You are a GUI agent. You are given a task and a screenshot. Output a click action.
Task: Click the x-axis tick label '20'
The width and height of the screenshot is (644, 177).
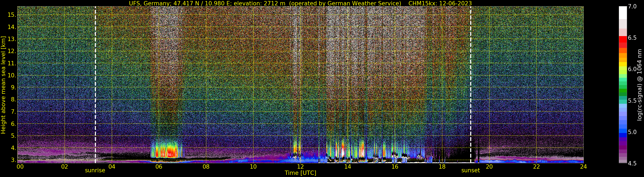click(489, 166)
